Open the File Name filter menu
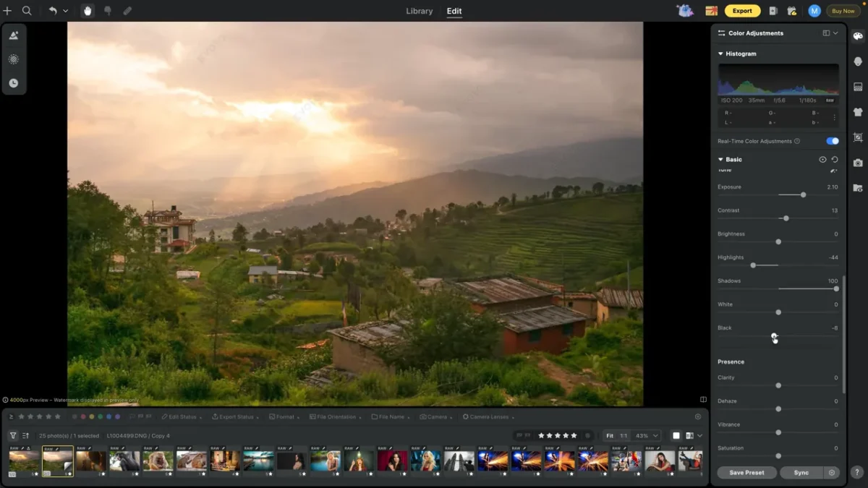 coord(391,416)
